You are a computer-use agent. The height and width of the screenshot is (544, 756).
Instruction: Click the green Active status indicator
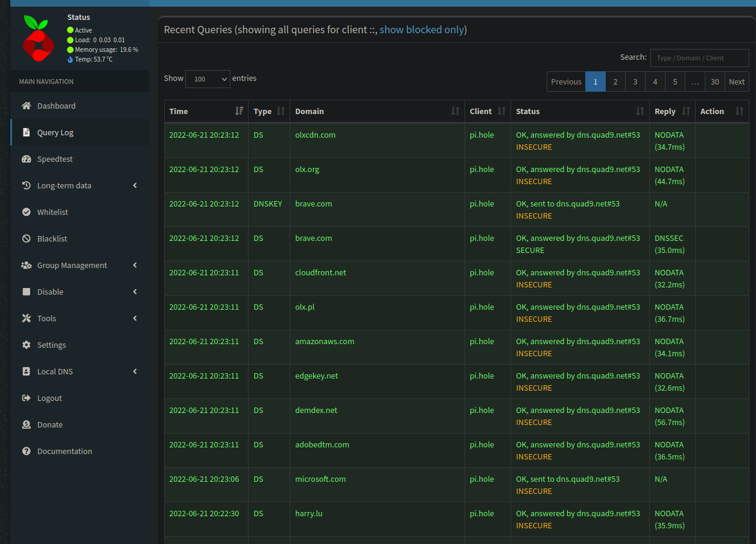[x=70, y=30]
